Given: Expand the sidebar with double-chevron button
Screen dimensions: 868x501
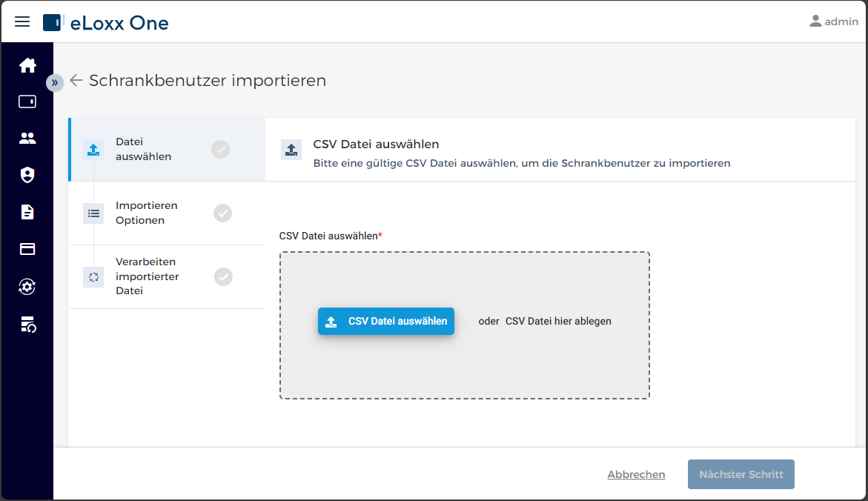Looking at the screenshot, I should pyautogui.click(x=54, y=82).
